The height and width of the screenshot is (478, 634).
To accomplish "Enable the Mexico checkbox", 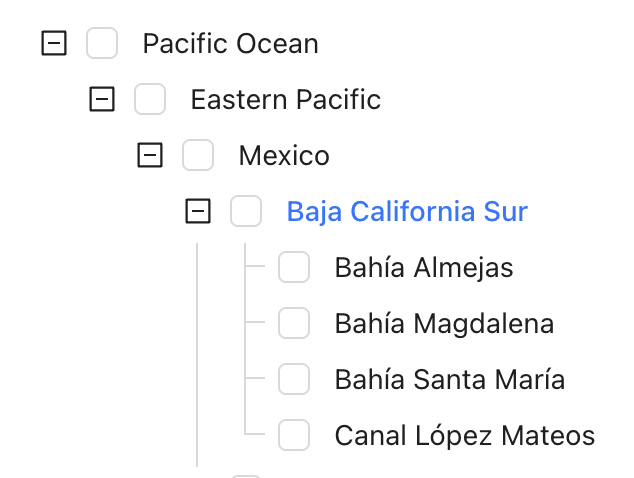I will (x=198, y=156).
